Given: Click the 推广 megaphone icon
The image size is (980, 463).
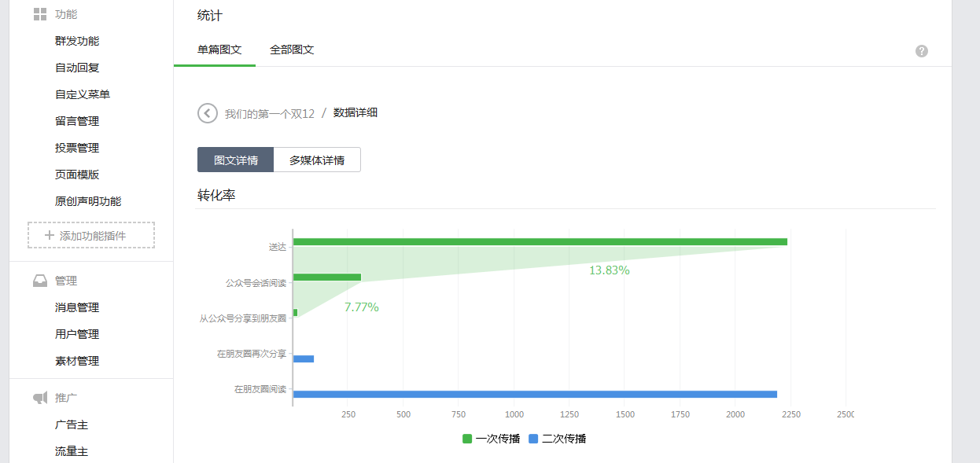Looking at the screenshot, I should pos(40,398).
